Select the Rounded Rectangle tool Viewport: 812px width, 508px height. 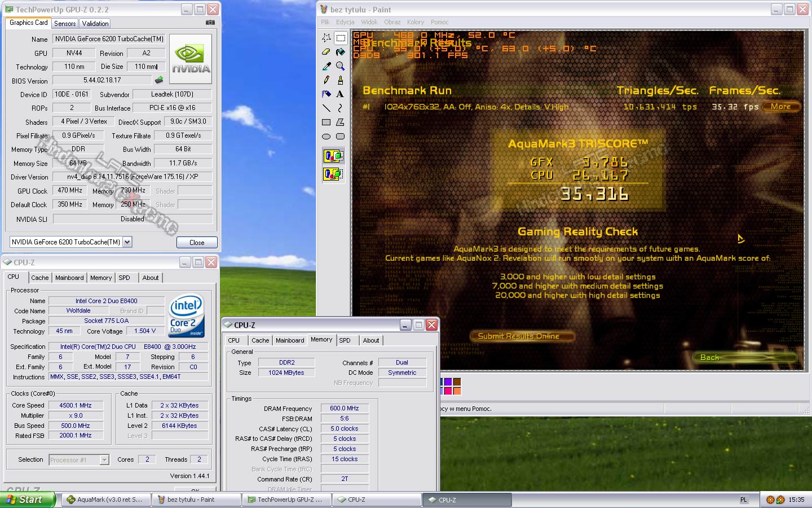(x=341, y=136)
